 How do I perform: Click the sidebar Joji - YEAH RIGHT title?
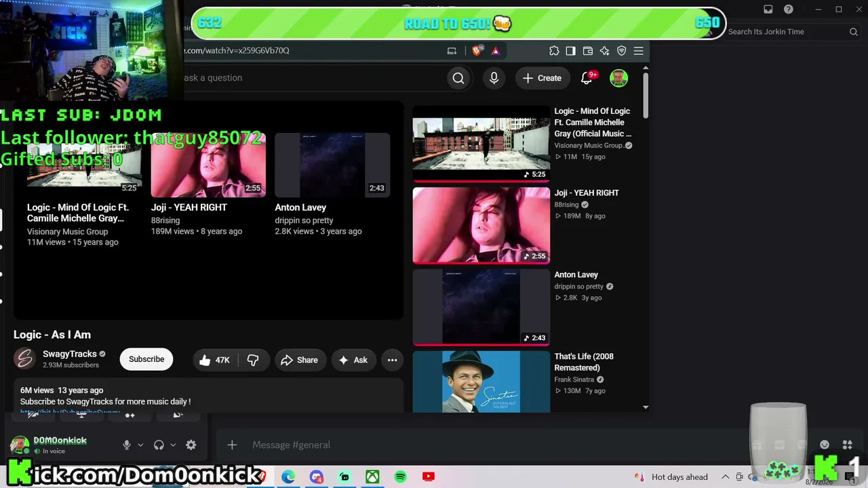(x=587, y=192)
